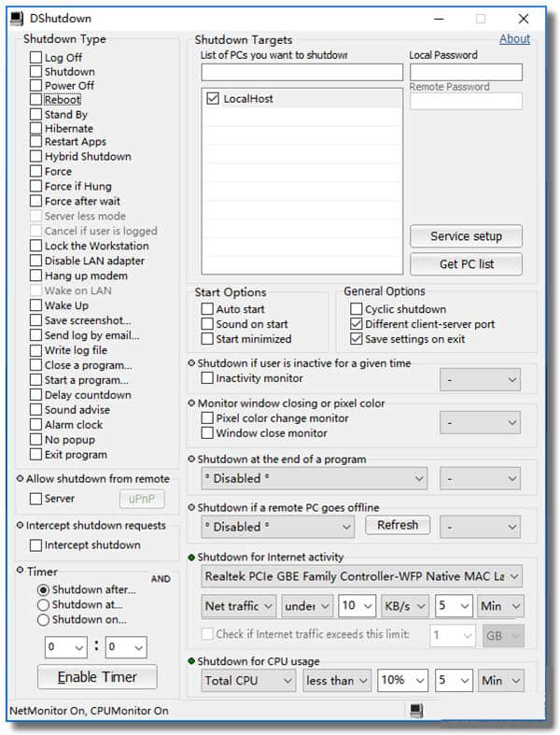The image size is (560, 735).
Task: Click the Get PC list button
Action: [x=467, y=264]
